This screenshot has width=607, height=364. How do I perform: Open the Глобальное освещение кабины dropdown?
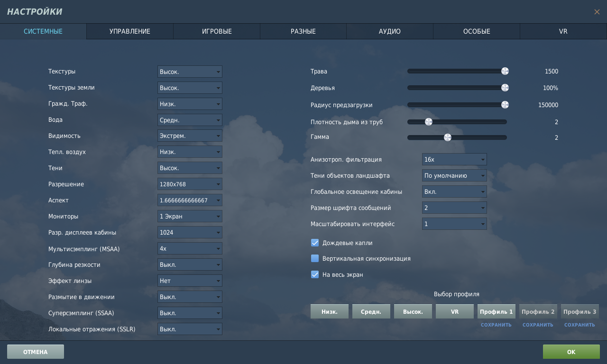tap(454, 191)
